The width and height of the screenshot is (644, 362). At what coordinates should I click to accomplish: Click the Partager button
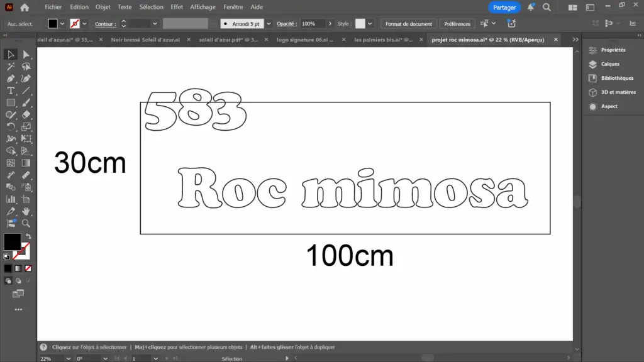(x=504, y=8)
